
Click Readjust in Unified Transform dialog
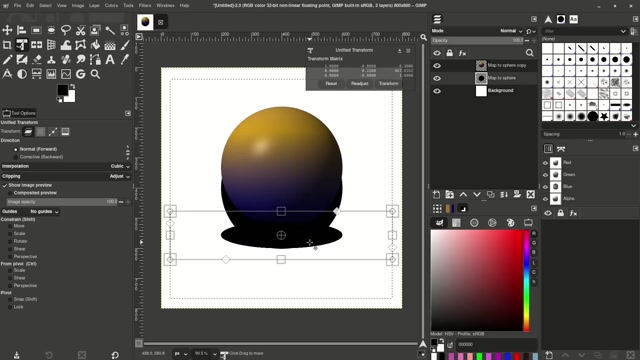pyautogui.click(x=360, y=84)
